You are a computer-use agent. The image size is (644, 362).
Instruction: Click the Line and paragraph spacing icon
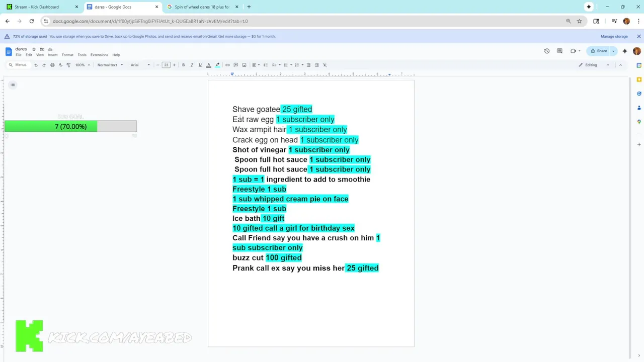(265, 65)
